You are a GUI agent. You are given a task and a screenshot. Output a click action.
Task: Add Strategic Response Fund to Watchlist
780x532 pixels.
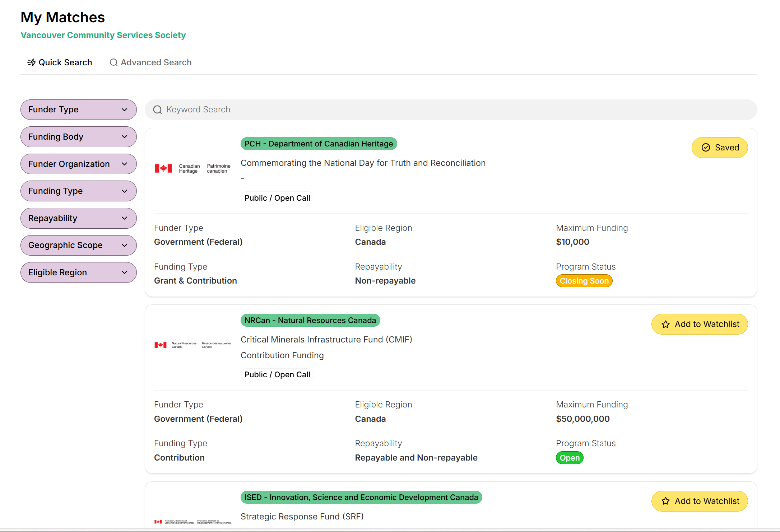(700, 501)
